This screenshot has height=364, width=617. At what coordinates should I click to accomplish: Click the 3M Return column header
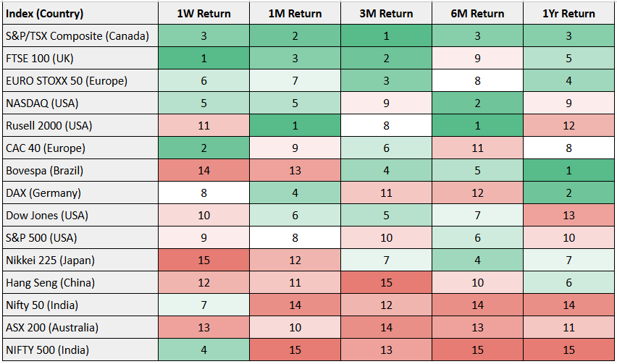387,14
